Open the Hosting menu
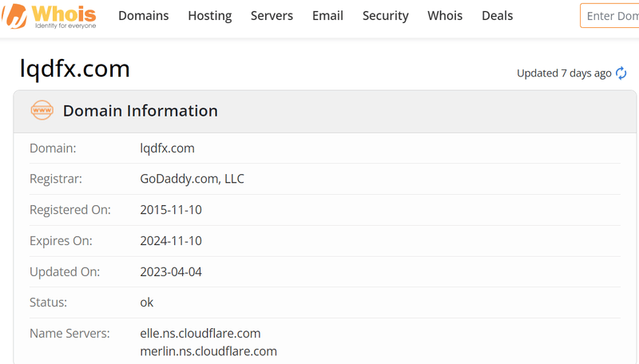This screenshot has width=639, height=364. pos(210,15)
